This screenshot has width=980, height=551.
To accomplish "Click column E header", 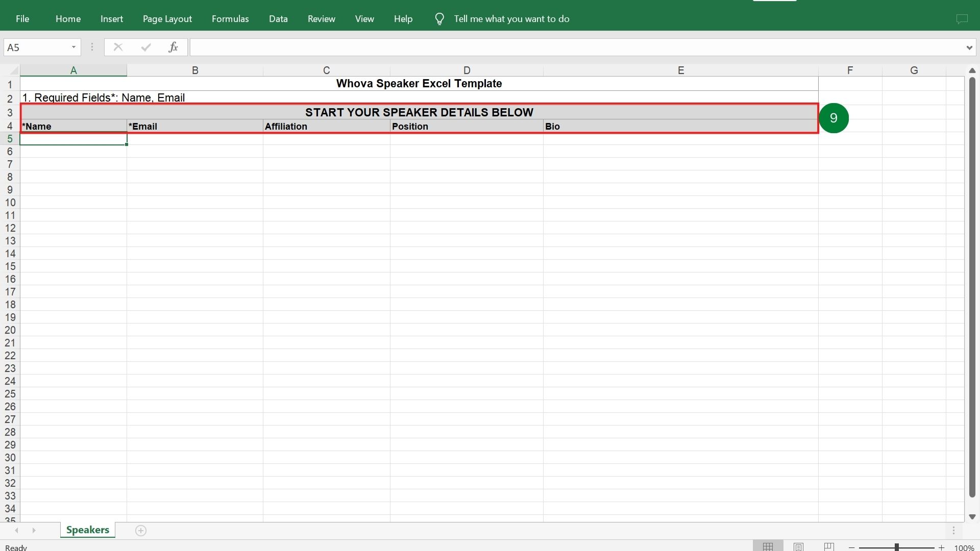I will point(680,70).
